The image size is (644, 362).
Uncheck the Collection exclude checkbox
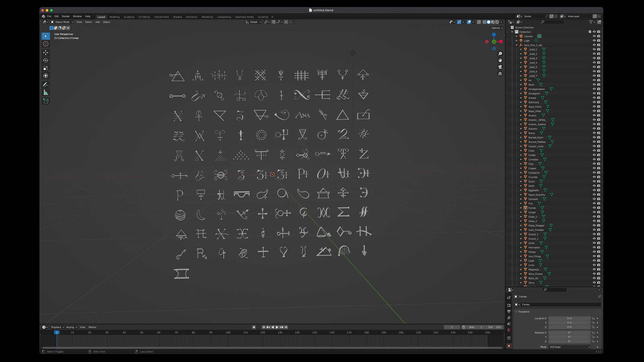pos(590,32)
